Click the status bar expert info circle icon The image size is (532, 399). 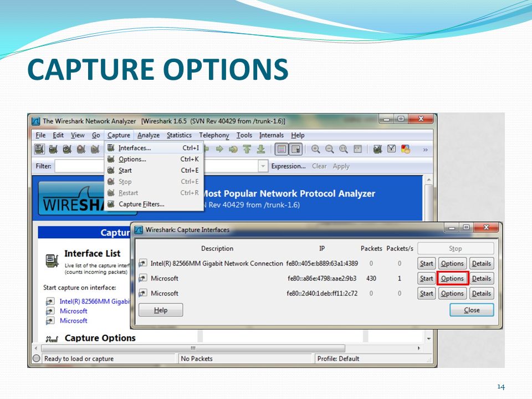(37, 359)
